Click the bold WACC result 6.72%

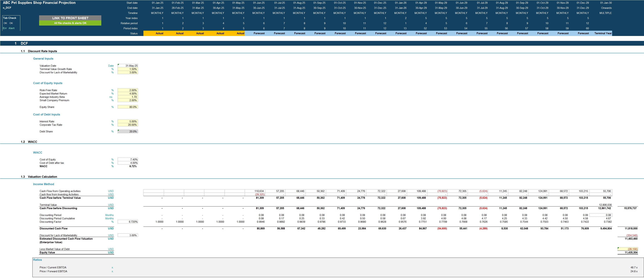(133, 166)
